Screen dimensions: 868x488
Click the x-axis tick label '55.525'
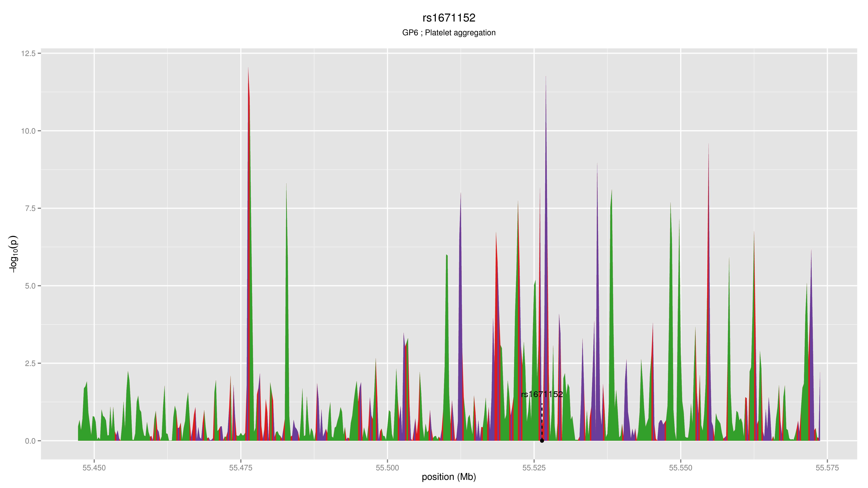point(534,468)
